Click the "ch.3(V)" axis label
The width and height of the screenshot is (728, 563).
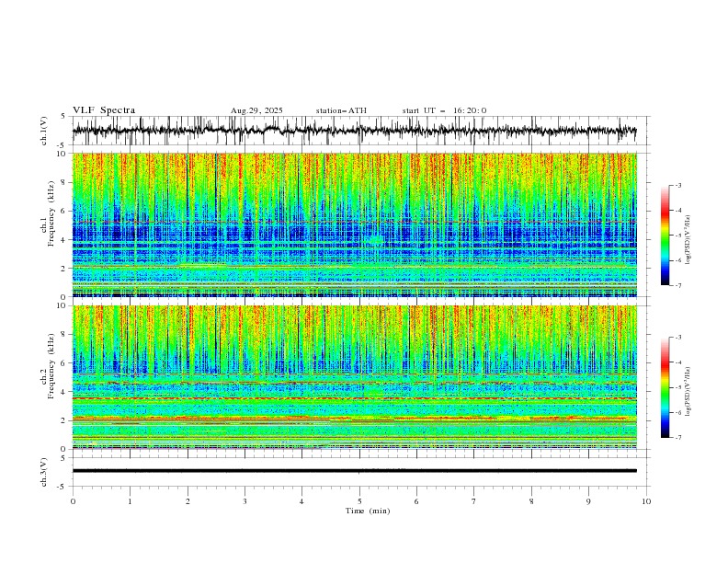(44, 472)
